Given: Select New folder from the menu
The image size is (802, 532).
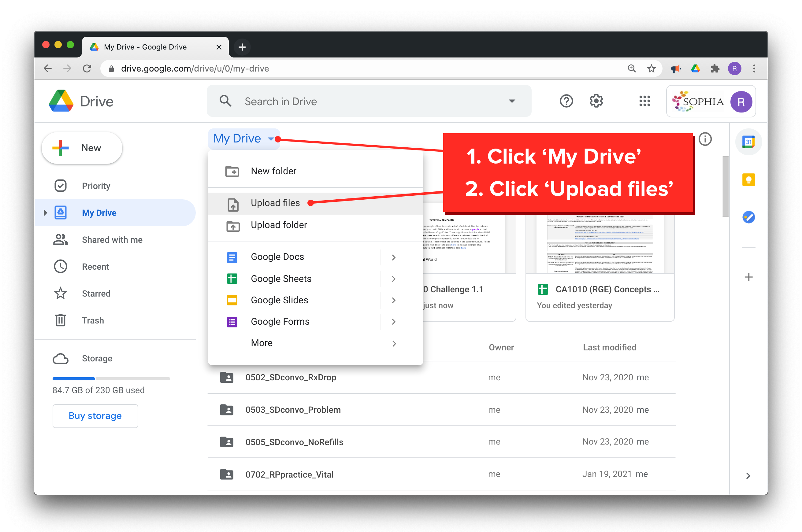Looking at the screenshot, I should [x=315, y=171].
